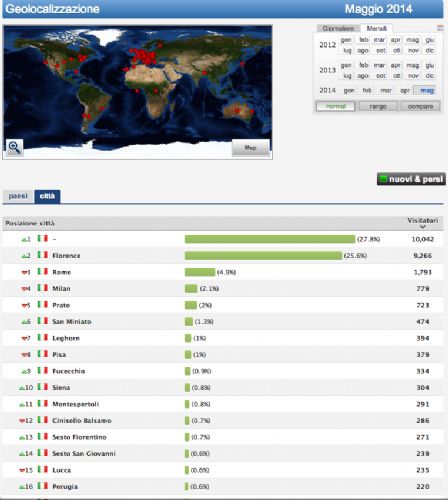Enable compare mode
Viewport: 448px width, 500px height.
click(420, 106)
